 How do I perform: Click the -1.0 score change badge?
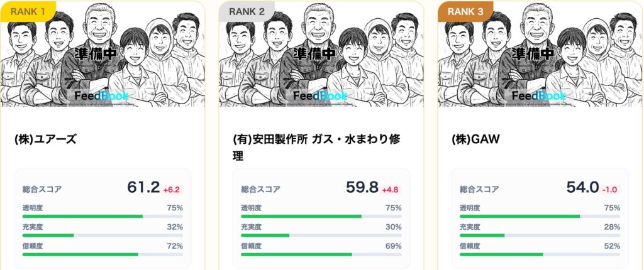[609, 189]
